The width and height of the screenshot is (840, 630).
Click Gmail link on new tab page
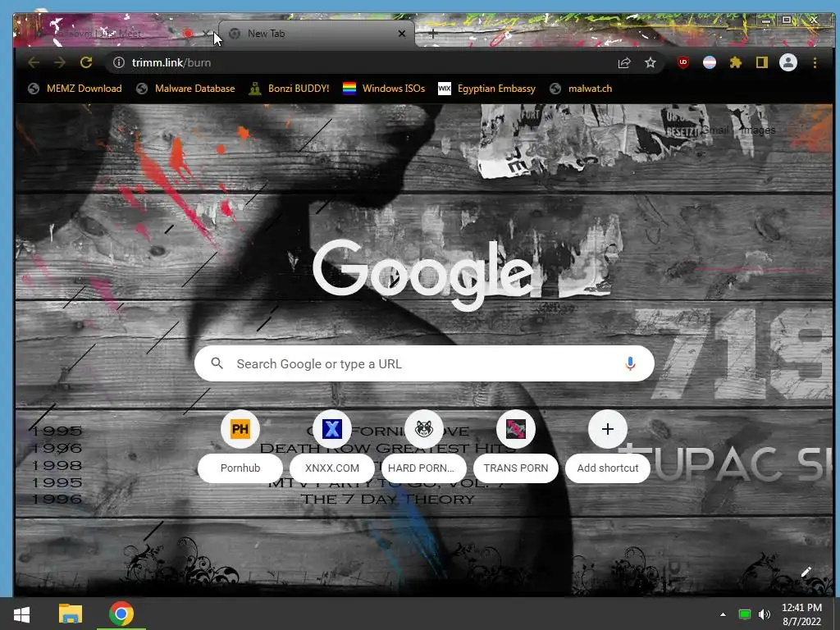[x=715, y=130]
